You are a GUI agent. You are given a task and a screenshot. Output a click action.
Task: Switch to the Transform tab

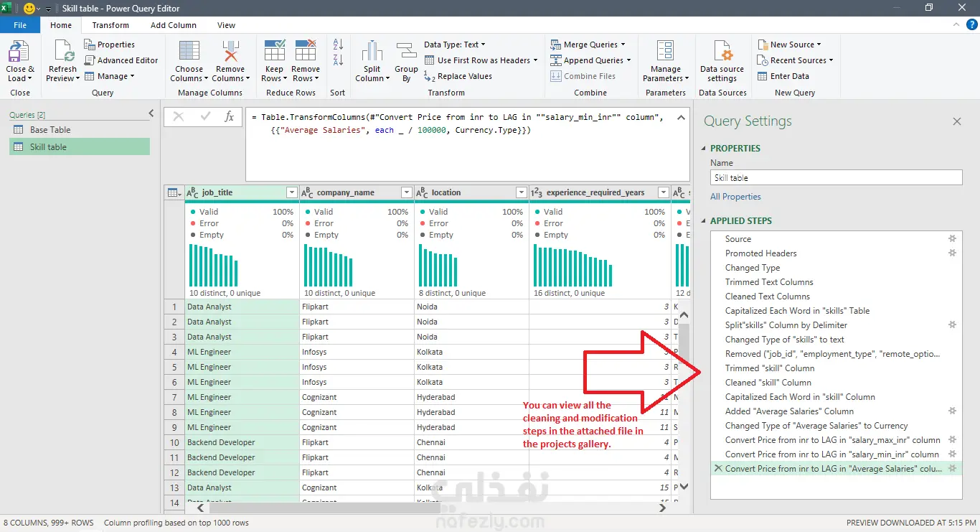pyautogui.click(x=110, y=25)
